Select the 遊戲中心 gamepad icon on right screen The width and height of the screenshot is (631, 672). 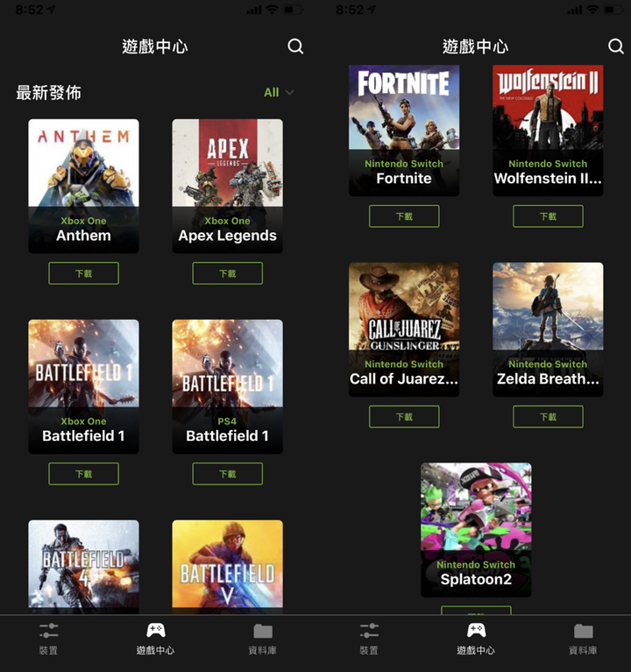476,631
